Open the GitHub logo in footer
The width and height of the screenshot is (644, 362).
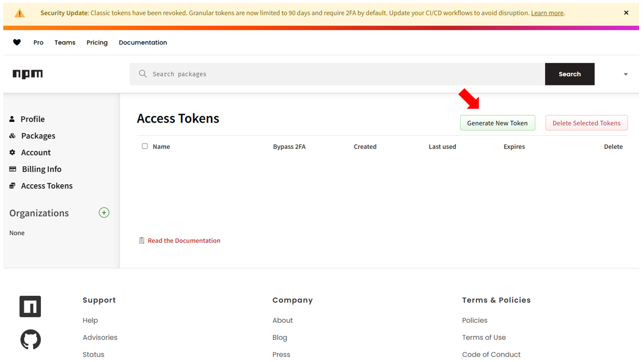(x=30, y=339)
